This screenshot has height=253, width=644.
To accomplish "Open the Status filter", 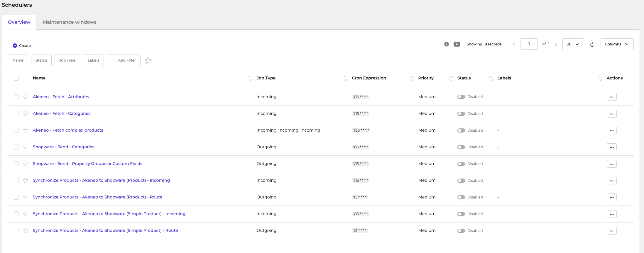I will 41,60.
